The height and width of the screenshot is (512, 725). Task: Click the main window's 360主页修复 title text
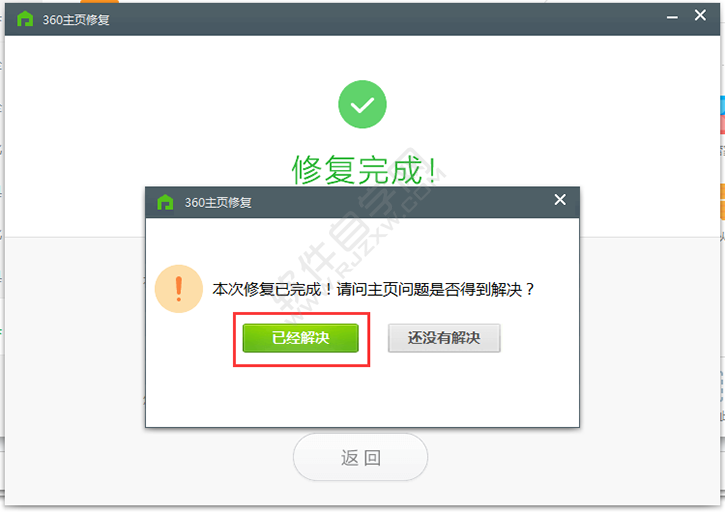(x=76, y=19)
